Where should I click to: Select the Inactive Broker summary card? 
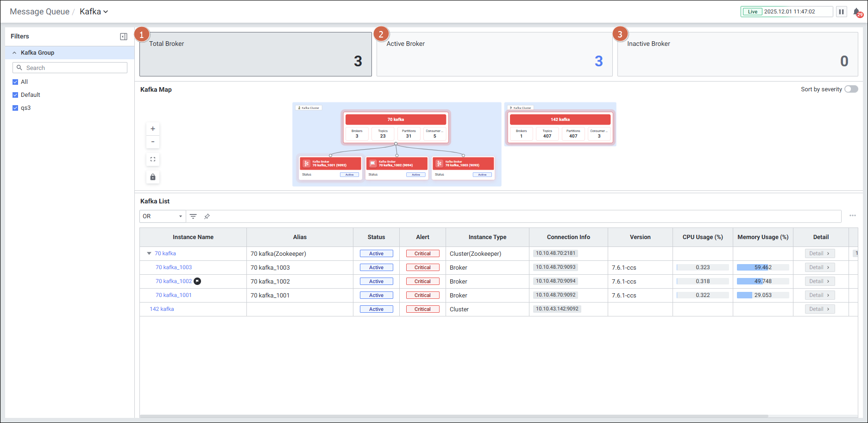[x=737, y=54]
